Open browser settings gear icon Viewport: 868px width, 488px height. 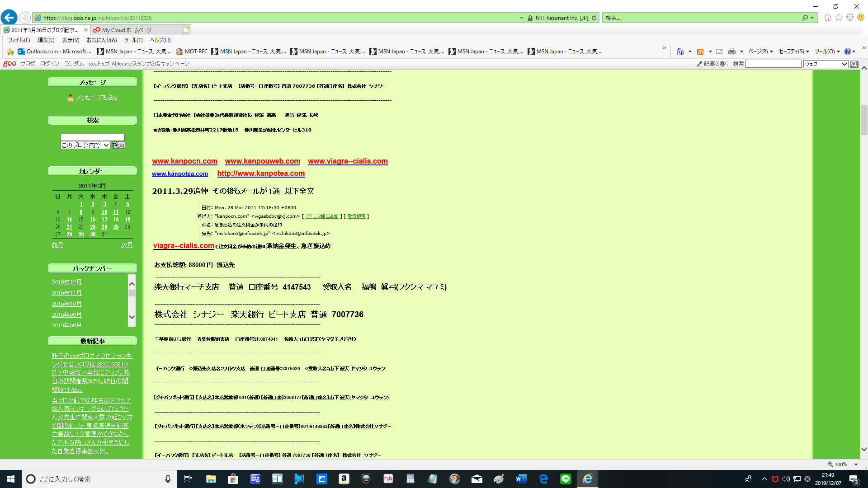(850, 18)
